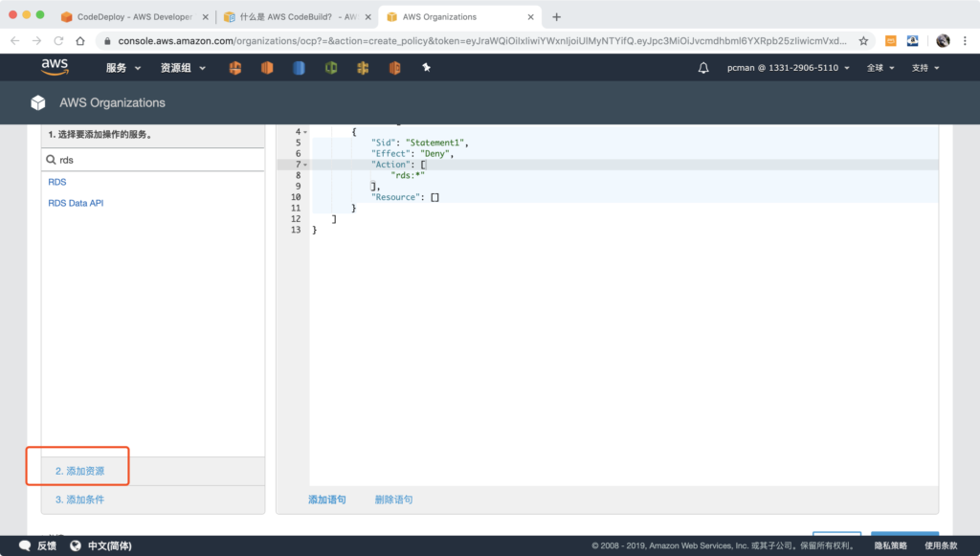Viewport: 980px width, 556px height.
Task: Open the 隐私策略 privacy policy link
Action: pyautogui.click(x=891, y=545)
